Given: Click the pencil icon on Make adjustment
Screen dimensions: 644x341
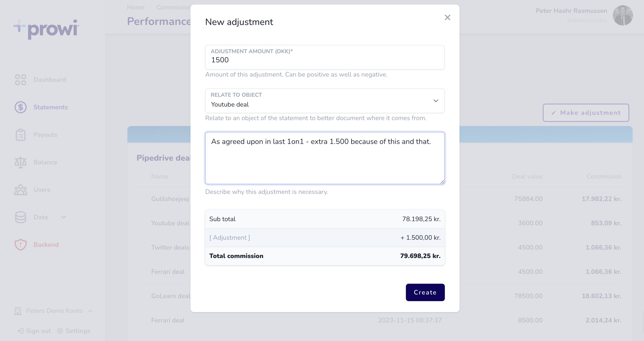Looking at the screenshot, I should (x=554, y=113).
